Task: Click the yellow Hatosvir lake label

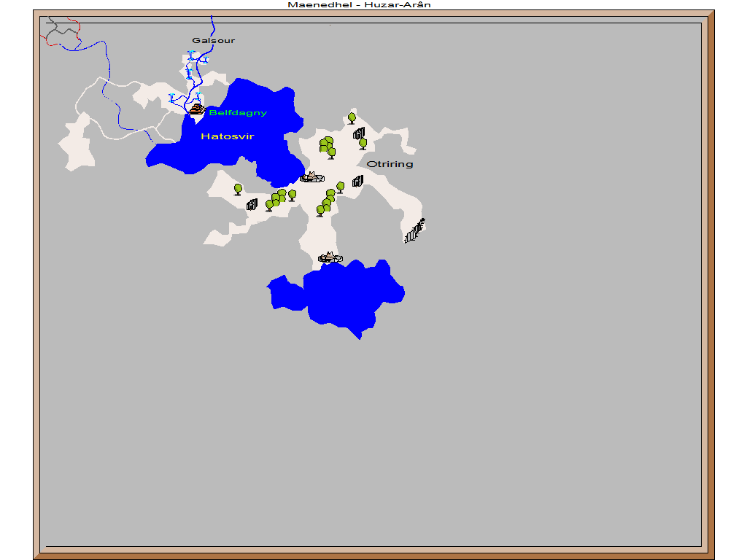Action: [x=228, y=136]
